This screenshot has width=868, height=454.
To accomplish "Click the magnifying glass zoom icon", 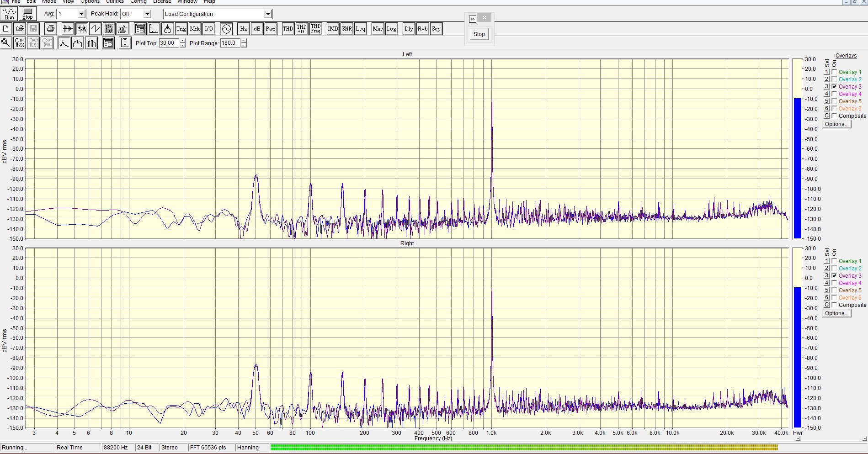I will [6, 43].
